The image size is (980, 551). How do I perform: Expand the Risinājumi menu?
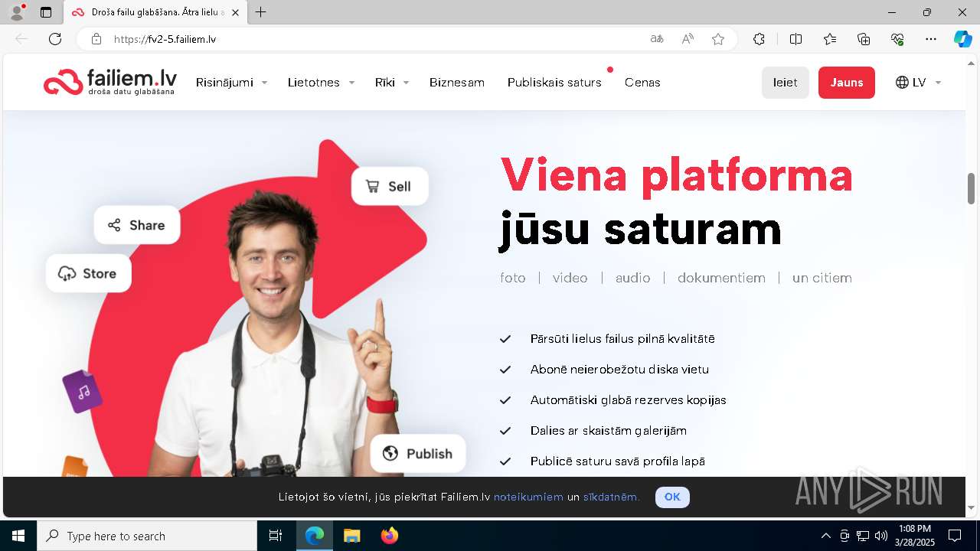tap(231, 83)
